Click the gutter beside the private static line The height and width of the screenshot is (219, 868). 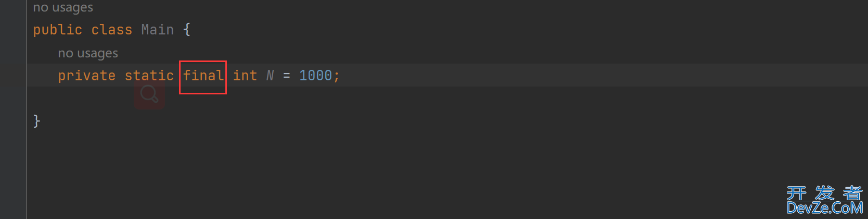point(13,76)
